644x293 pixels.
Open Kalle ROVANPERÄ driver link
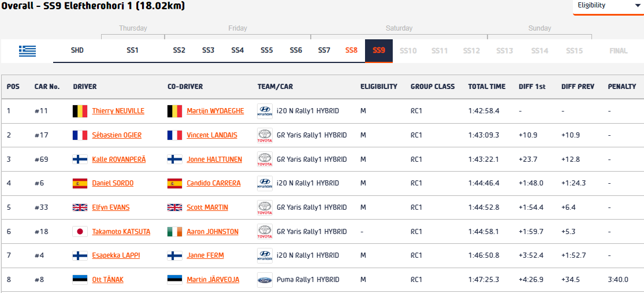coord(119,160)
